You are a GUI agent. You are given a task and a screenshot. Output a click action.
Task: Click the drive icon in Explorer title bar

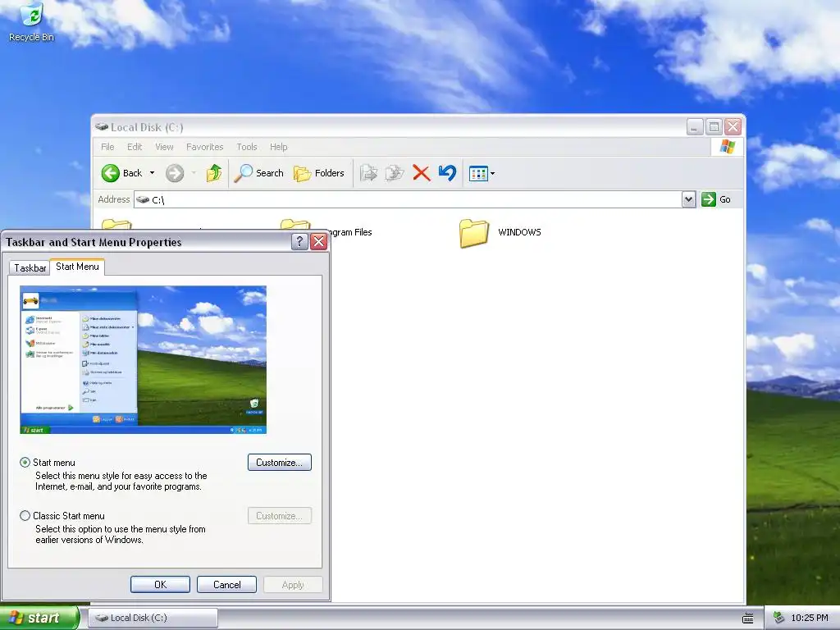[x=102, y=127]
